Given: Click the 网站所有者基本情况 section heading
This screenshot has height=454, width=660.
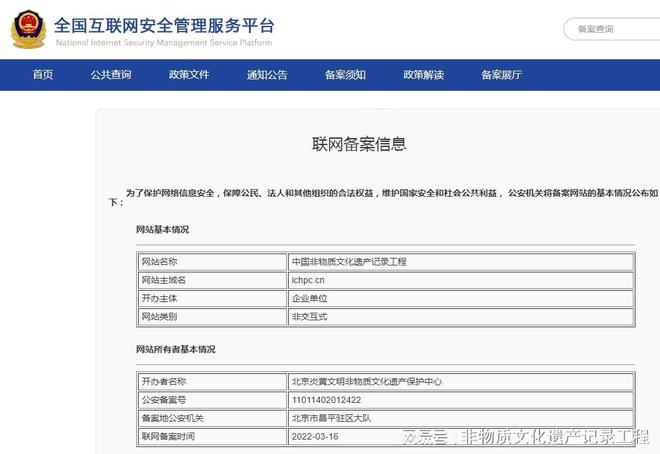Looking at the screenshot, I should tap(176, 349).
